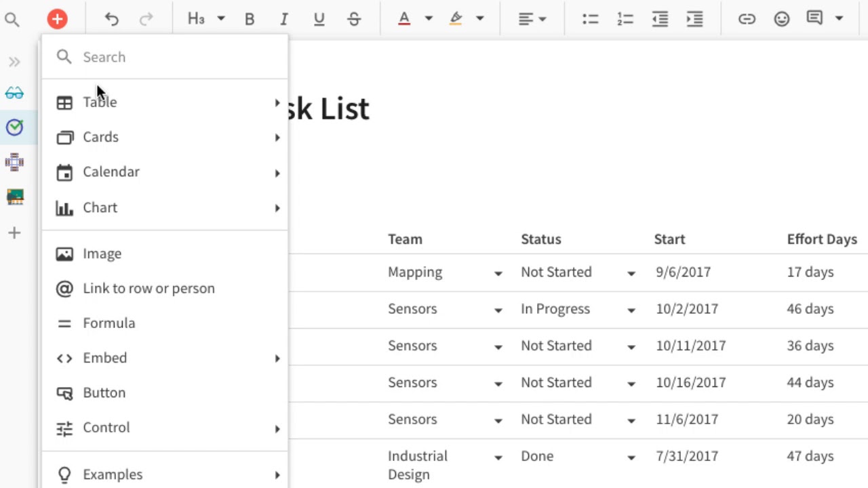This screenshot has height=488, width=868.
Task: Open the Done status dropdown
Action: 631,457
